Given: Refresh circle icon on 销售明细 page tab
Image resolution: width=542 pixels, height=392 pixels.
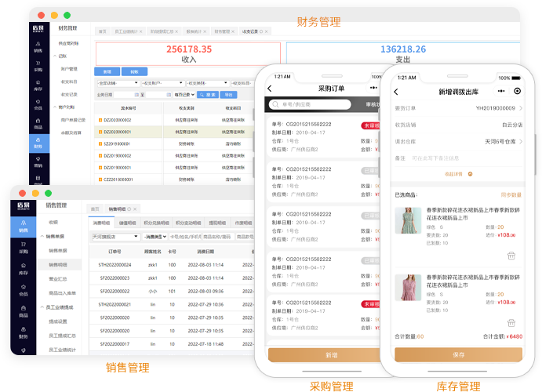Looking at the screenshot, I should pos(129,209).
